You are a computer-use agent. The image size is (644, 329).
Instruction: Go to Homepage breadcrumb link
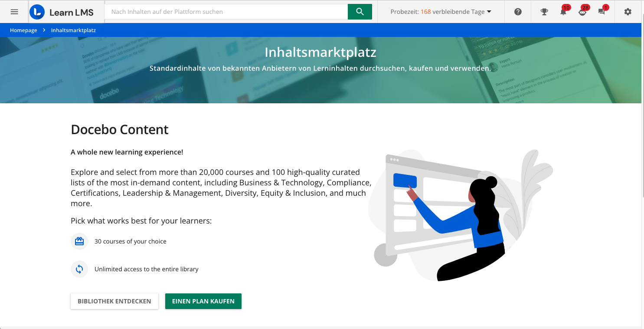pyautogui.click(x=23, y=30)
